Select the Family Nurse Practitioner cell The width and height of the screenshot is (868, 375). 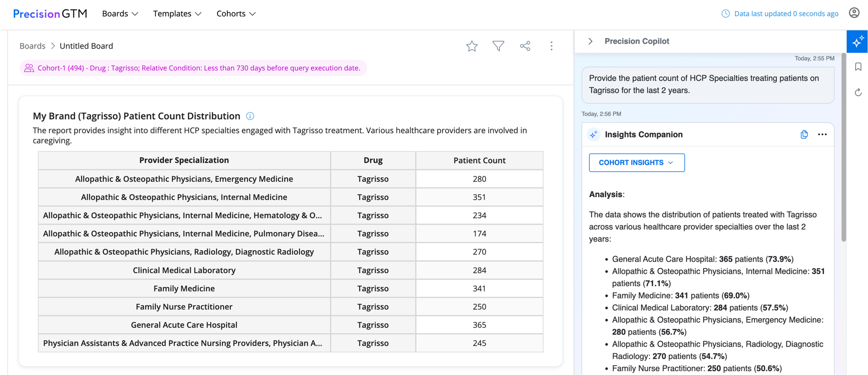click(184, 306)
